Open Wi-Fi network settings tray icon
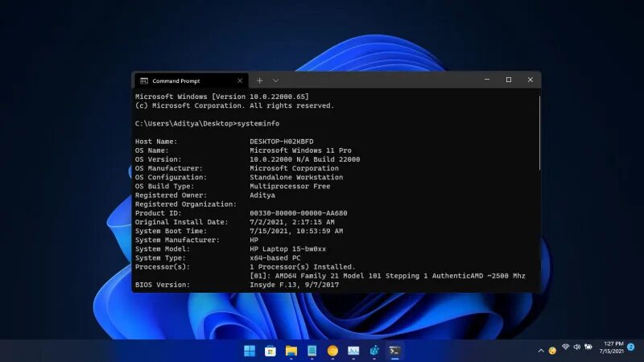The image size is (644, 362). (x=566, y=348)
